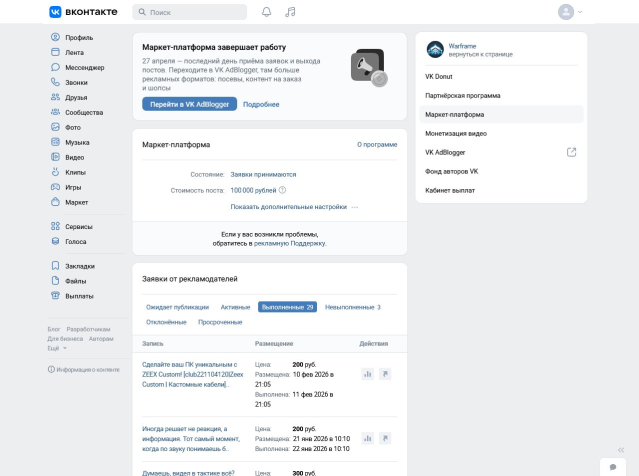Open the 'О программе' link
This screenshot has width=639, height=476.
pos(377,145)
